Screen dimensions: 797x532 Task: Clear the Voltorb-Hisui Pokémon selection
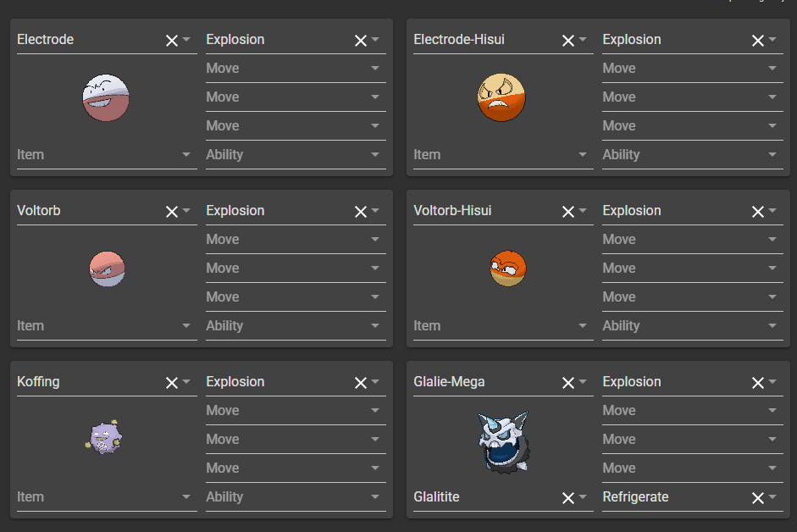tap(567, 212)
